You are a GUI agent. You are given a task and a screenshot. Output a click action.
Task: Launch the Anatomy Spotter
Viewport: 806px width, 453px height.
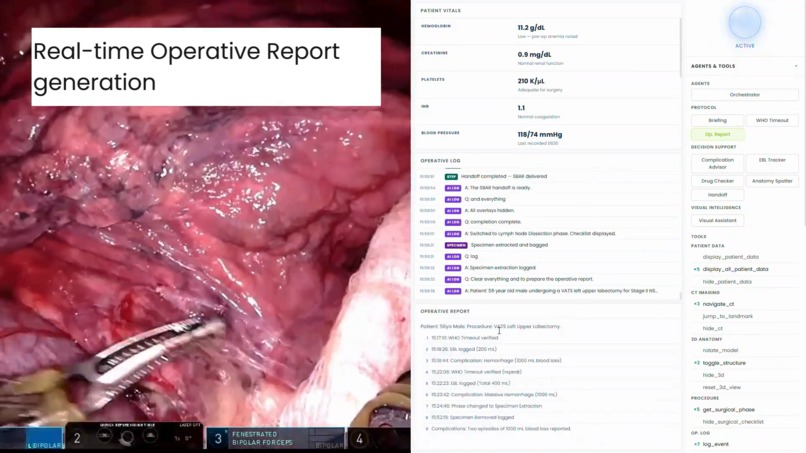772,181
